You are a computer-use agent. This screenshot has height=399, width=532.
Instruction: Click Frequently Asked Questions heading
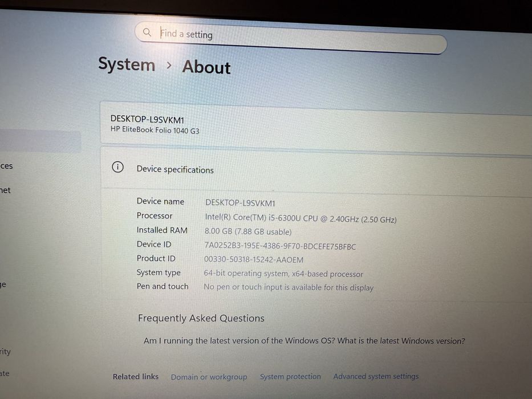(201, 318)
